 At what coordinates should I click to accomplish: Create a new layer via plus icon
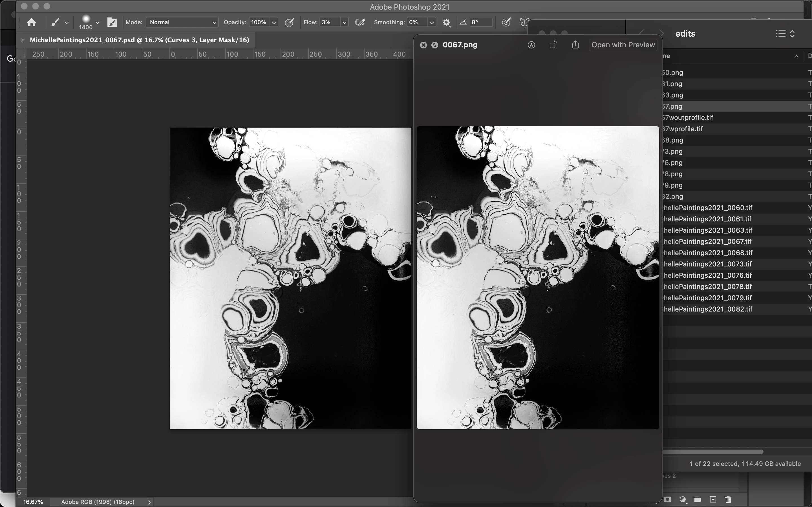tap(713, 499)
